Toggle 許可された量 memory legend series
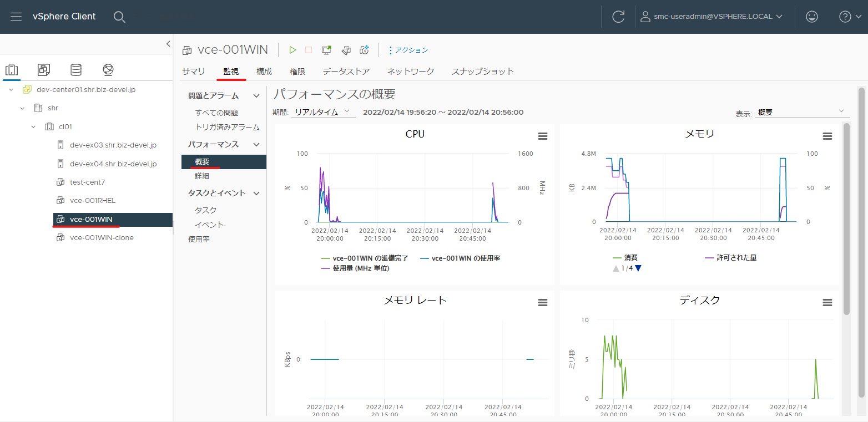 pos(730,258)
